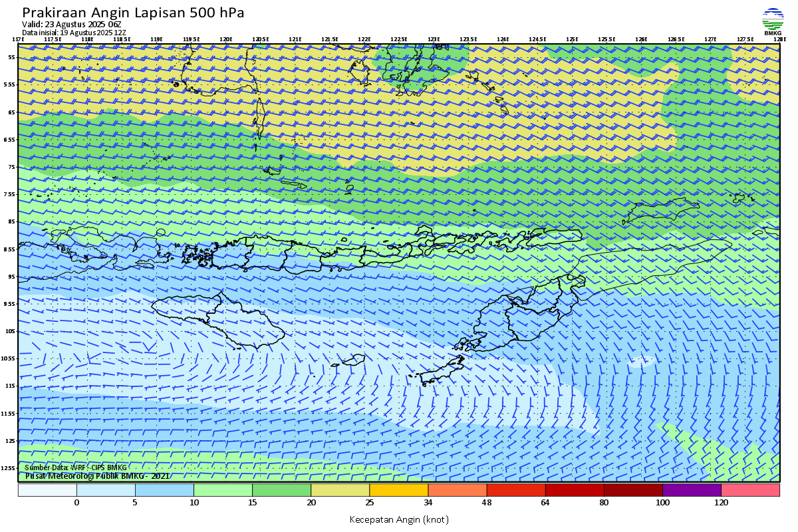Select the below-0 palest legend swatch

pyautogui.click(x=47, y=490)
